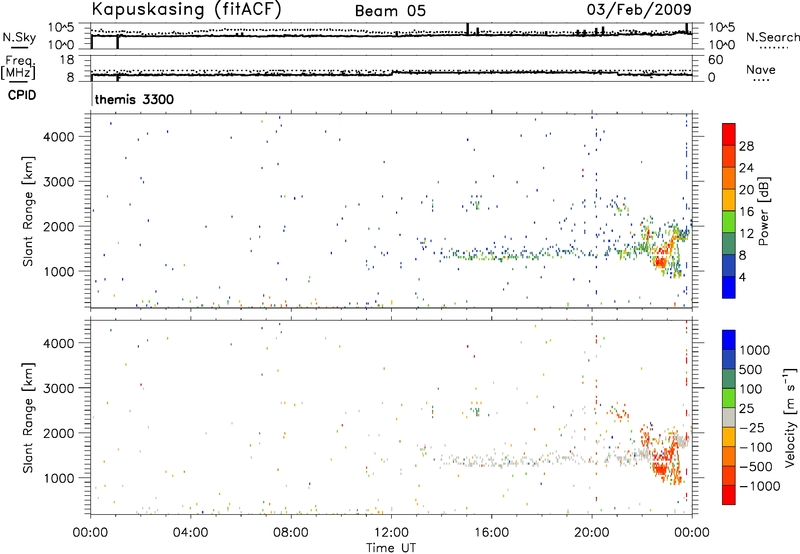Click the 12:00 time axis label
The height and width of the screenshot is (554, 800).
[391, 533]
